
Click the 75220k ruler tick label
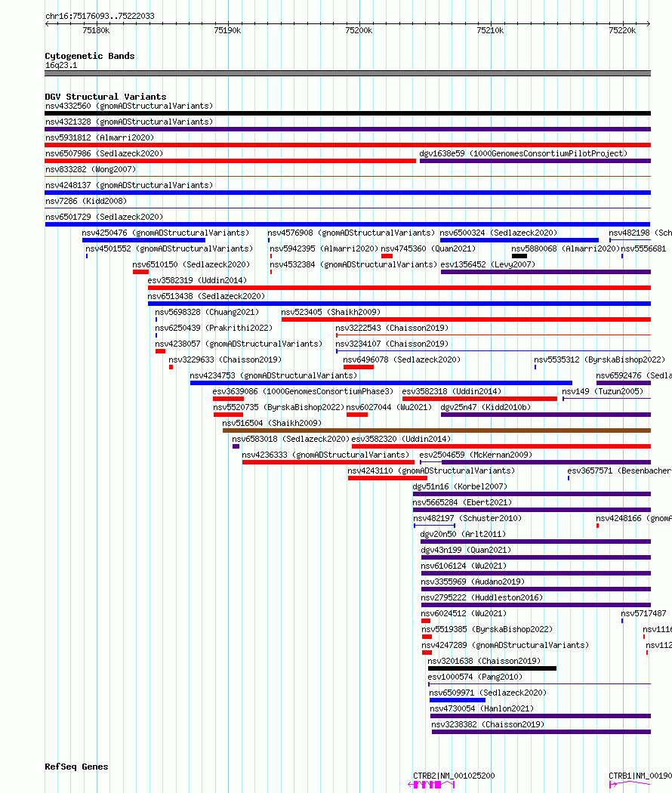pyautogui.click(x=622, y=30)
